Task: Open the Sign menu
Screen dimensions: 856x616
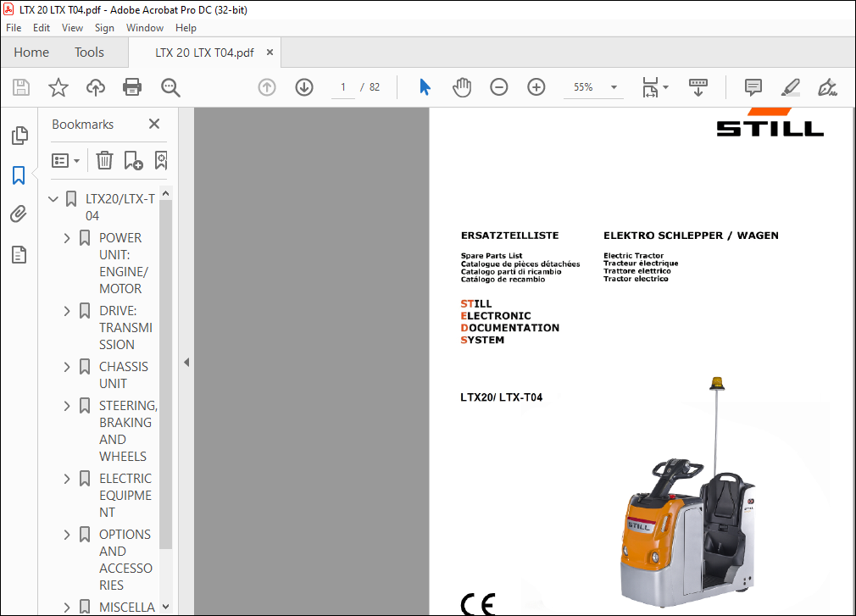Action: pyautogui.click(x=104, y=28)
